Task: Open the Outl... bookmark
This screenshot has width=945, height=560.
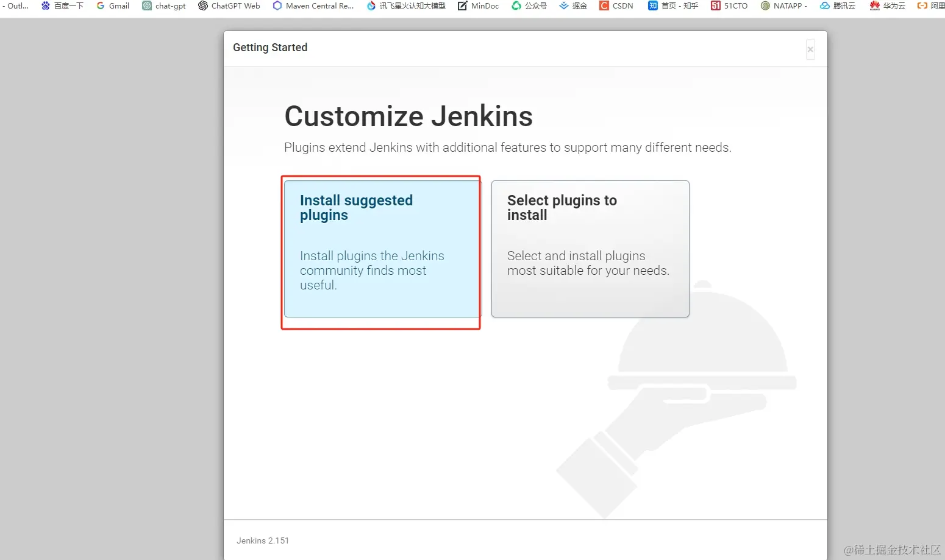Action: 15,5
